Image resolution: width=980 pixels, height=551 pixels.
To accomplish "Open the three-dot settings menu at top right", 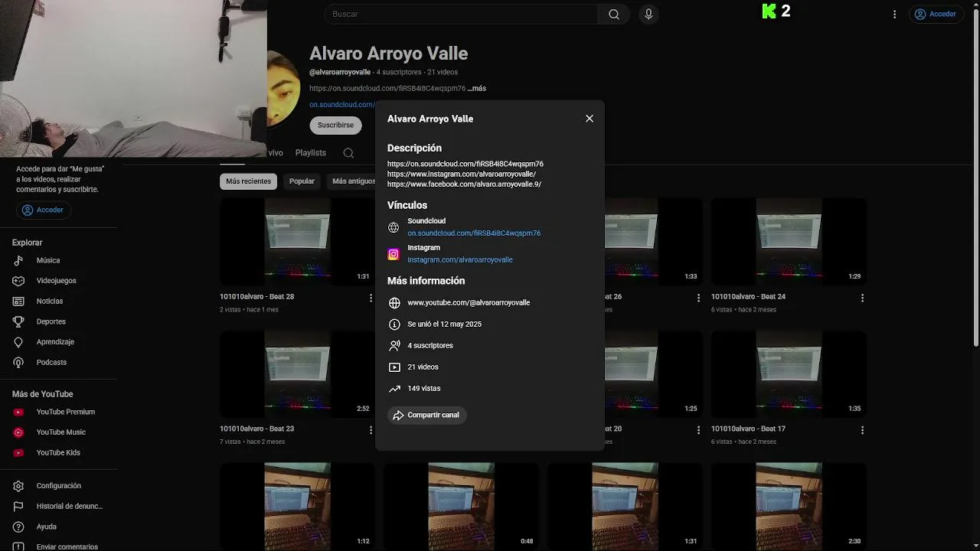I will tap(894, 14).
